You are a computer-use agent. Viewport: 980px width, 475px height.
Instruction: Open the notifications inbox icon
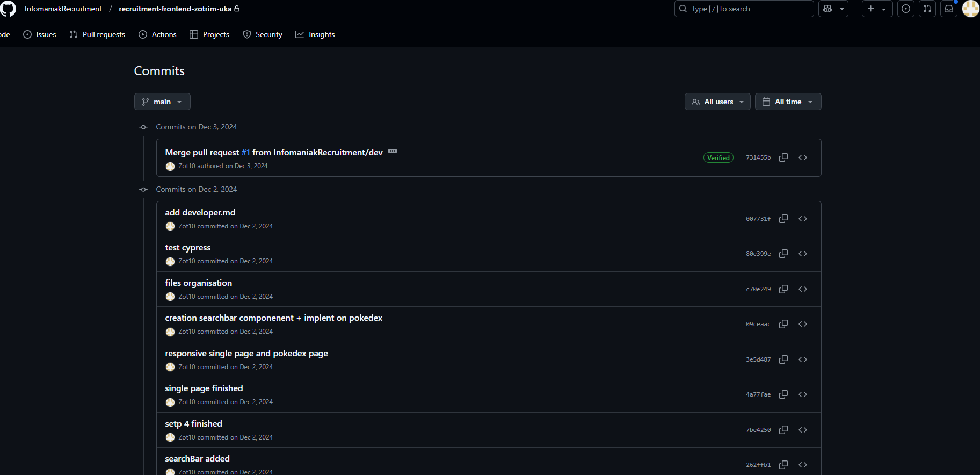point(949,9)
